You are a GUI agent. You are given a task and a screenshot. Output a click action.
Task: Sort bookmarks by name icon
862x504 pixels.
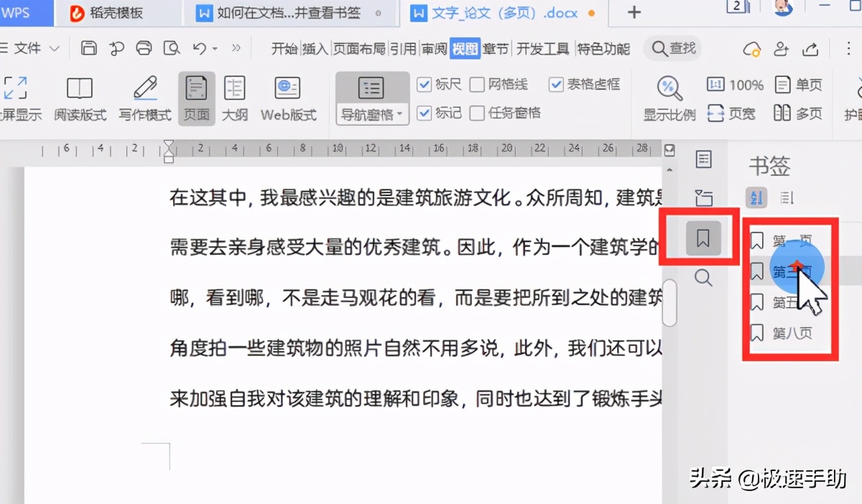757,197
